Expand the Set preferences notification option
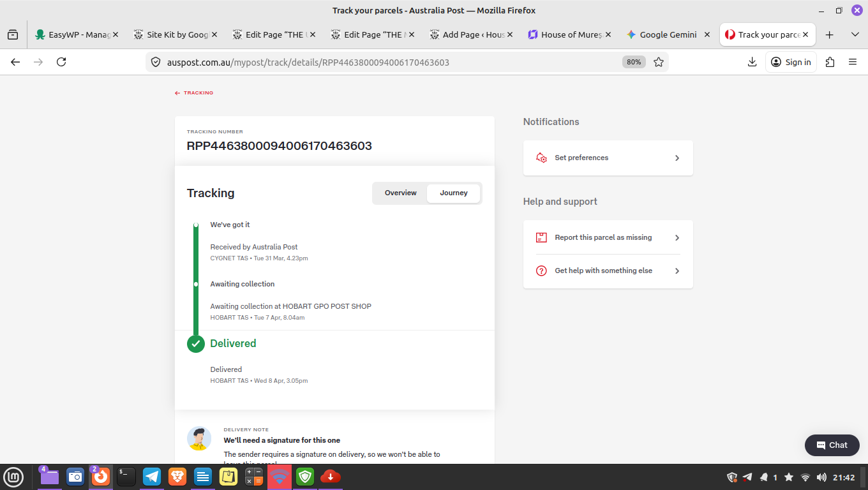This screenshot has height=490, width=868. (x=608, y=158)
